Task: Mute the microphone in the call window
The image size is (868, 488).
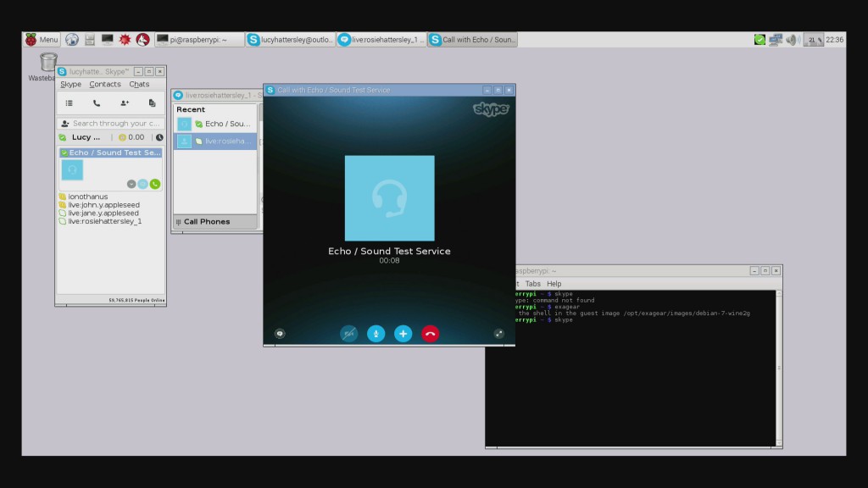Action: [x=376, y=334]
